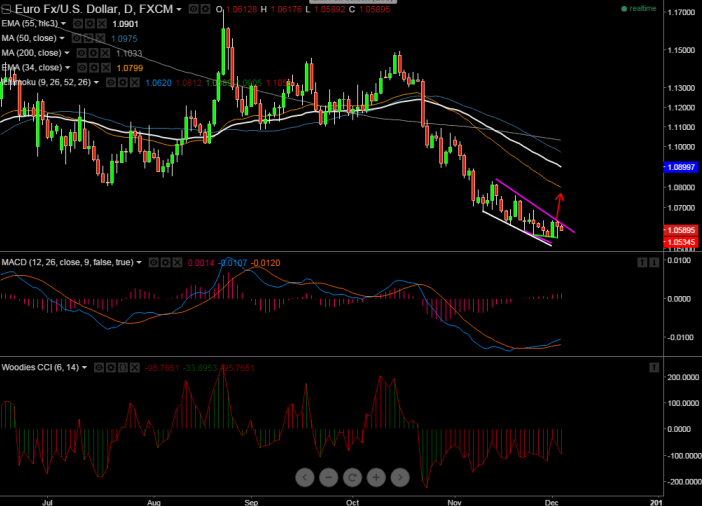This screenshot has width=702, height=506.
Task: Hide the MA (50, close) indicator
Action: pyautogui.click(x=78, y=38)
